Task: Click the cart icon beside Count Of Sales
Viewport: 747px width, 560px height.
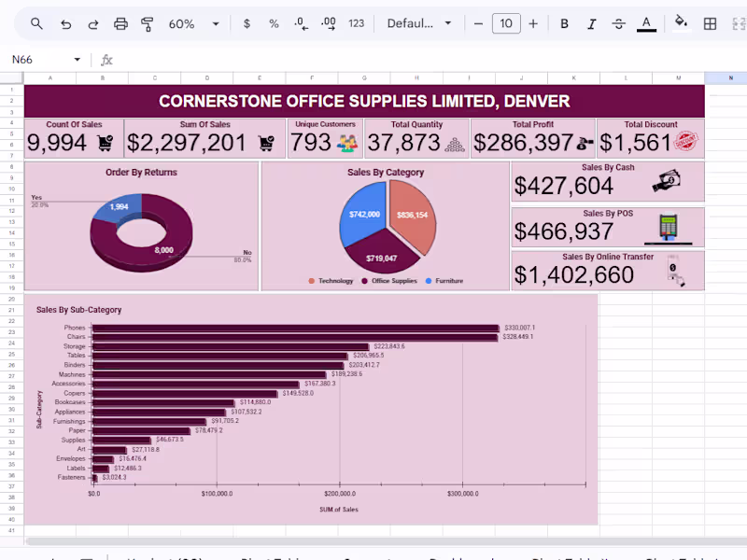Action: (106, 143)
